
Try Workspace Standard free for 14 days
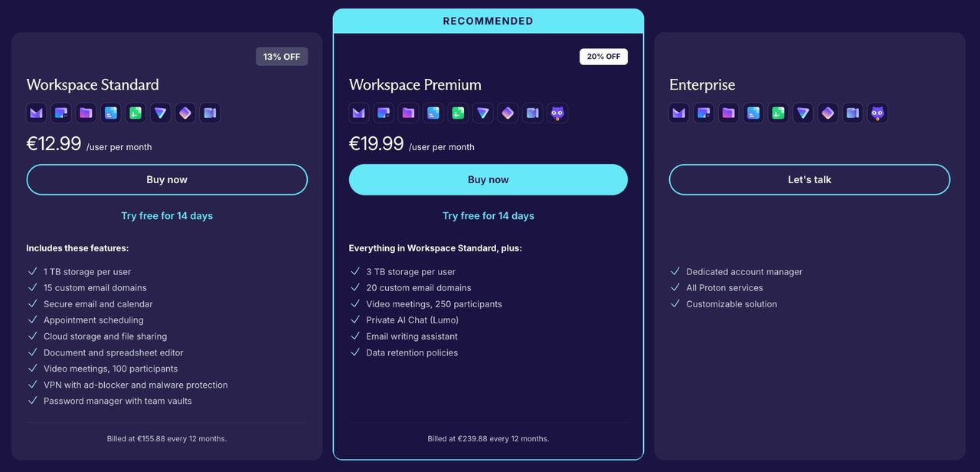coord(167,216)
